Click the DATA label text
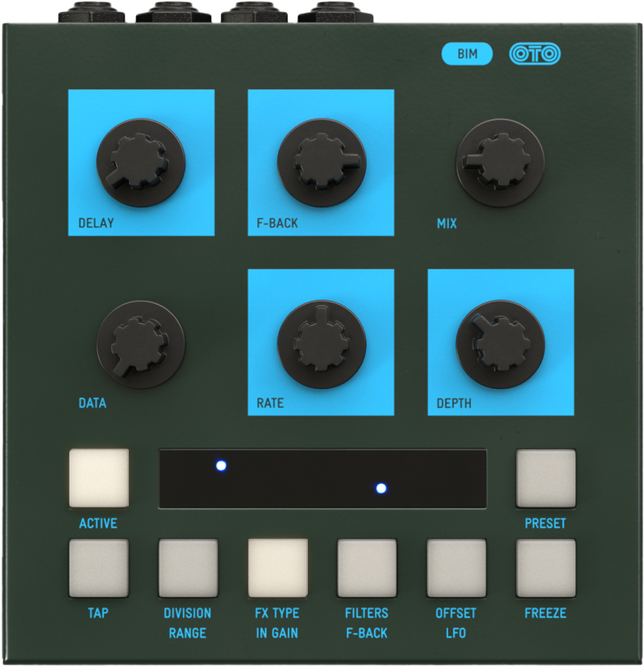Screen dimensions: 644x667 click(92, 402)
